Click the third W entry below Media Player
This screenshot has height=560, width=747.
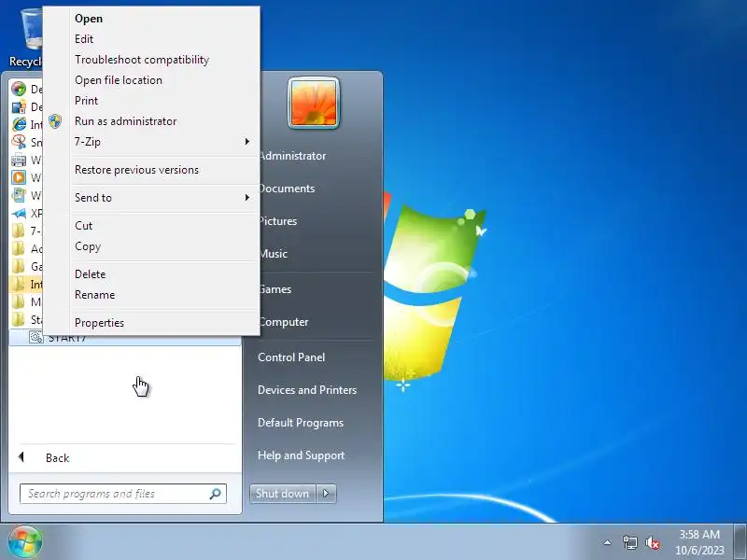19,195
